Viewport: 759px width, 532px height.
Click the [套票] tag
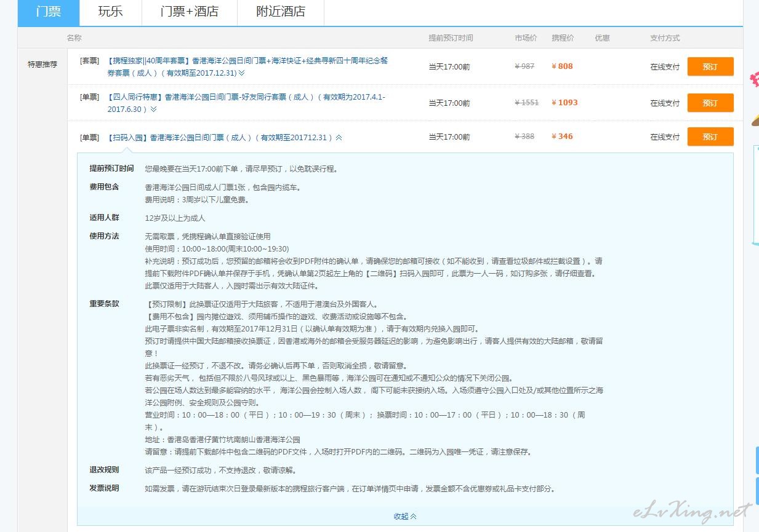click(x=89, y=60)
